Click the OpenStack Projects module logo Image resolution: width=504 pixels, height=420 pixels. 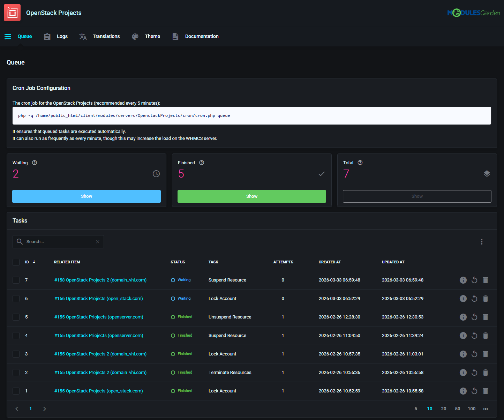12,13
